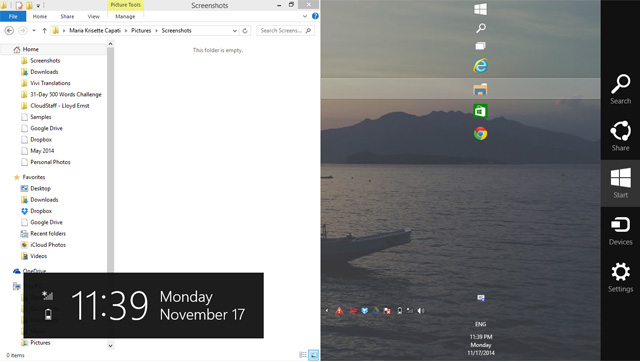Click the red warning triangle tray icon
Screen dimensions: 640x362
(x=339, y=311)
